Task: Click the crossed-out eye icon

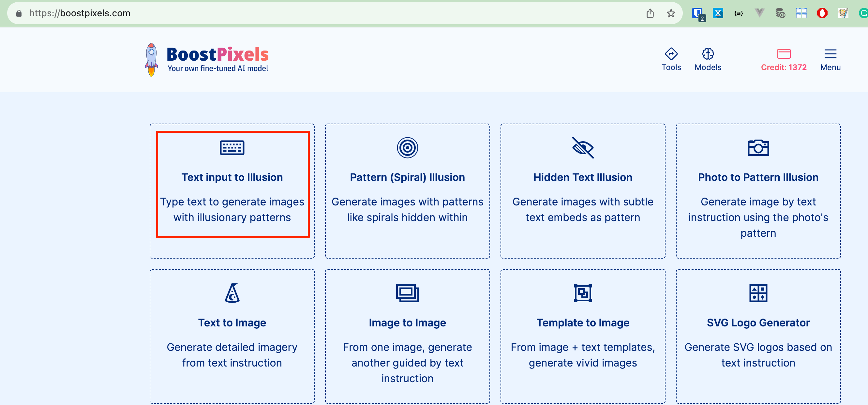Action: click(x=583, y=148)
